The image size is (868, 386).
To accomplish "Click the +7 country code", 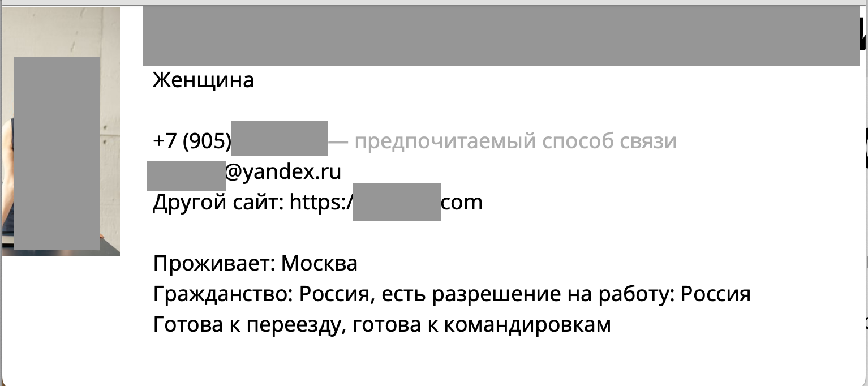I will coord(165,141).
